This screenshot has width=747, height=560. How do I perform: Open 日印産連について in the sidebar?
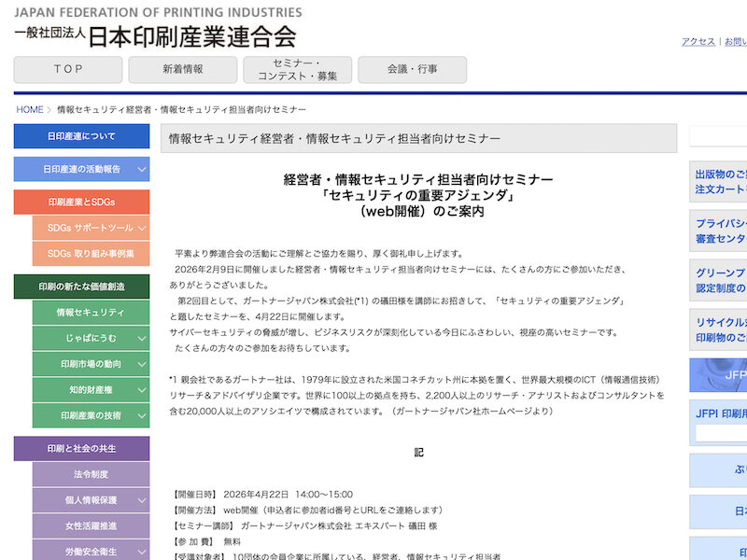tap(81, 136)
